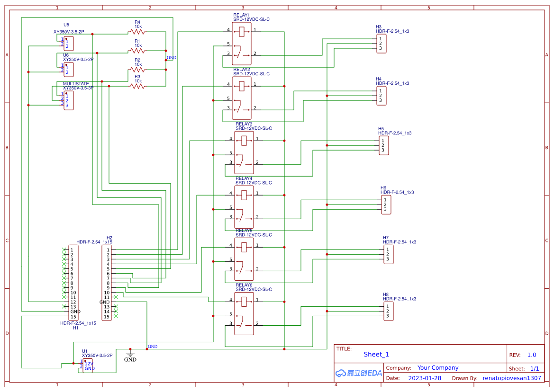Image resolution: width=554 pixels, height=392 pixels.
Task: Click the no-connect X on H1 pin 13
Action: (64, 307)
